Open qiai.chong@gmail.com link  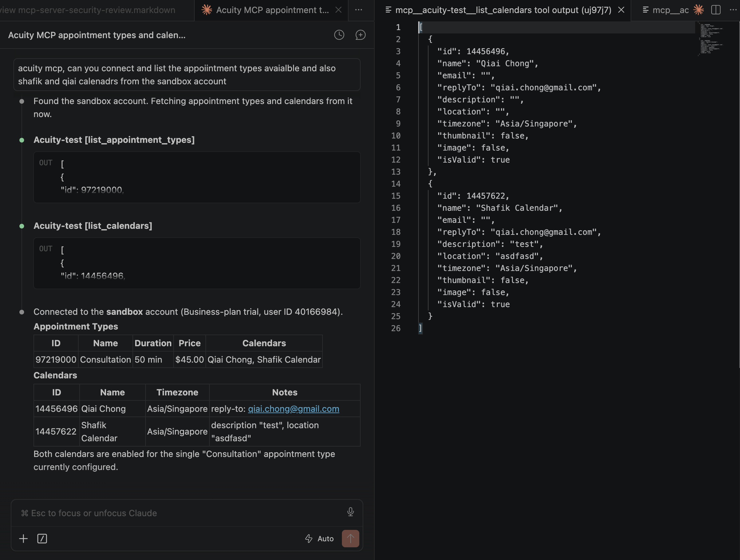pos(293,409)
